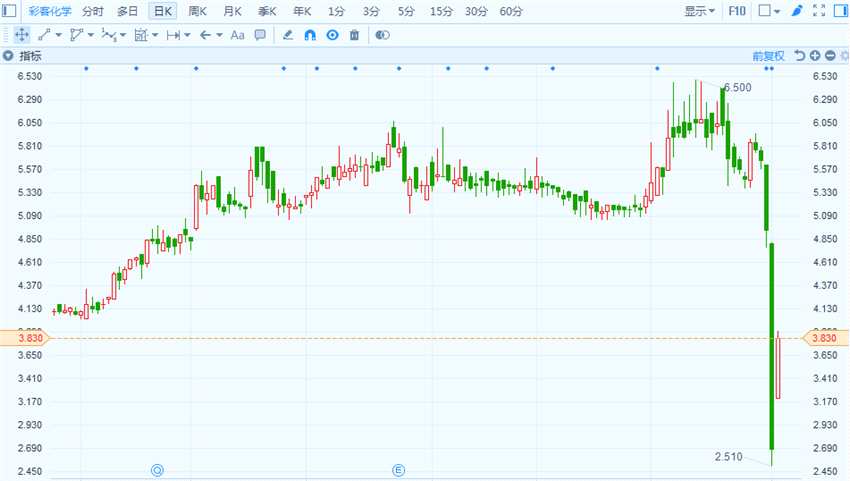Expand the arrow tool dropdown
Image resolution: width=850 pixels, height=481 pixels.
(220, 35)
